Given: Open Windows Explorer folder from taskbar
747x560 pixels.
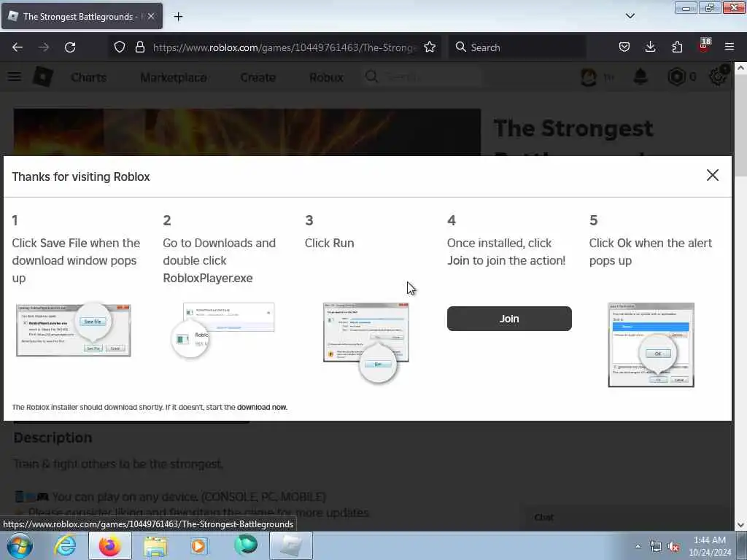Looking at the screenshot, I should pyautogui.click(x=155, y=546).
